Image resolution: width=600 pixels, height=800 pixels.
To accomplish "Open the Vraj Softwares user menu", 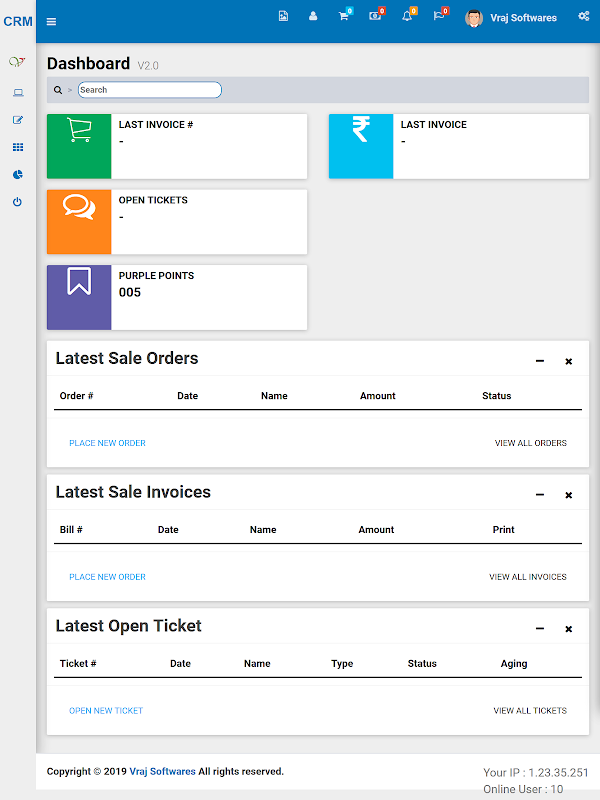I will pyautogui.click(x=511, y=18).
